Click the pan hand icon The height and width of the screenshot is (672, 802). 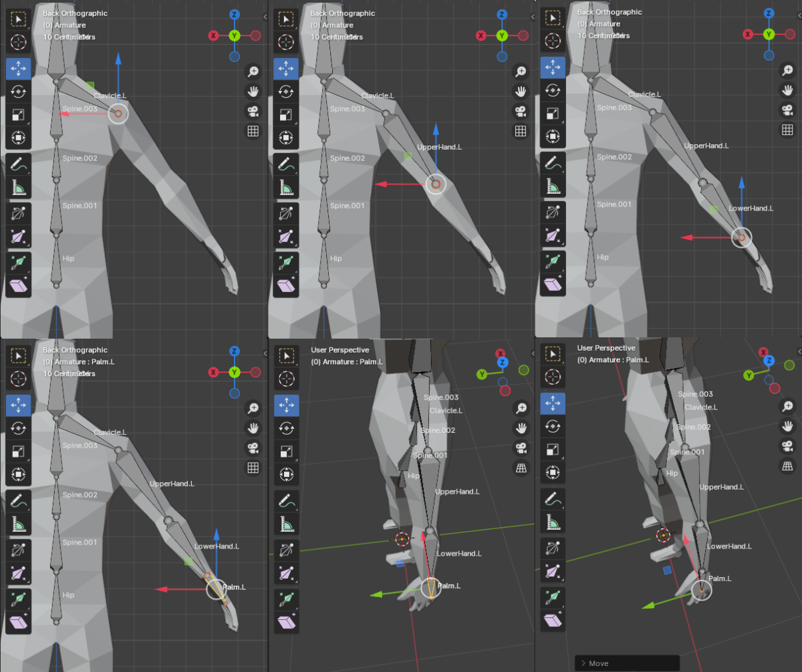click(253, 91)
